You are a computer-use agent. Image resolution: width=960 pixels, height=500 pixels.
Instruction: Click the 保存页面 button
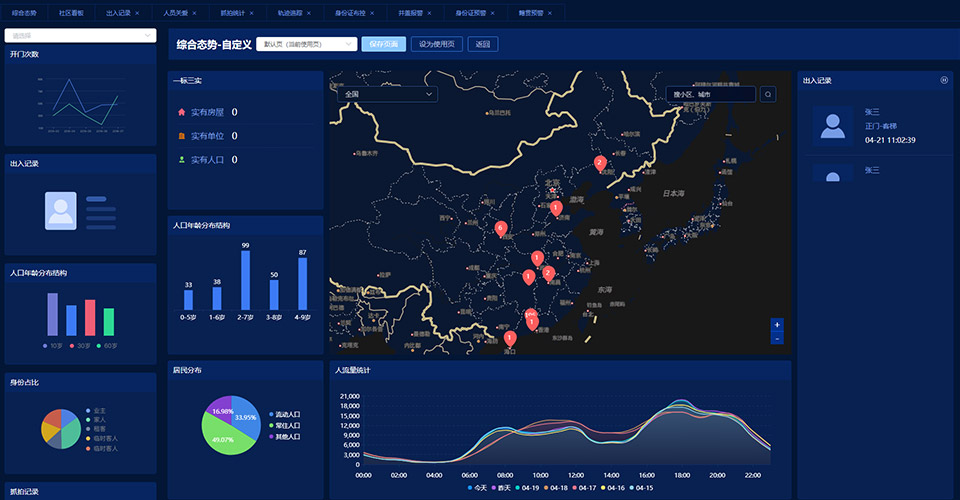click(383, 44)
